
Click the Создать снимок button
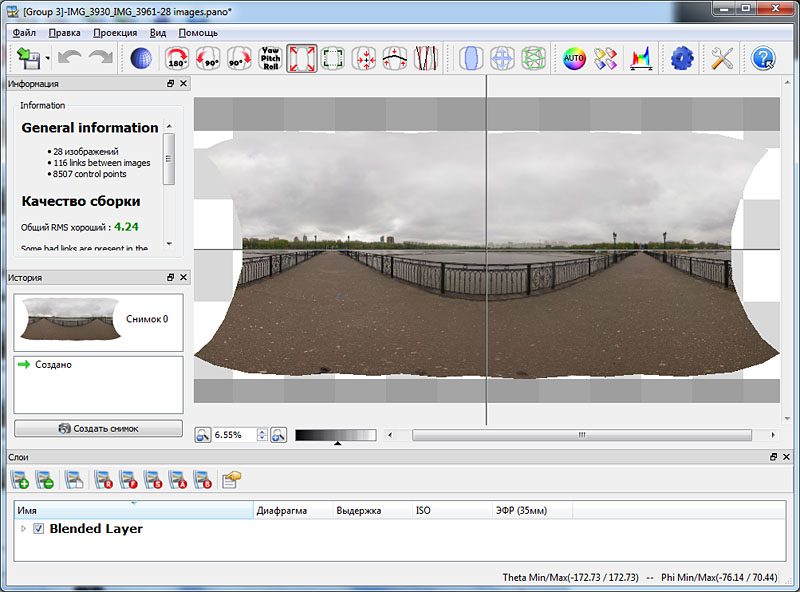coord(98,429)
